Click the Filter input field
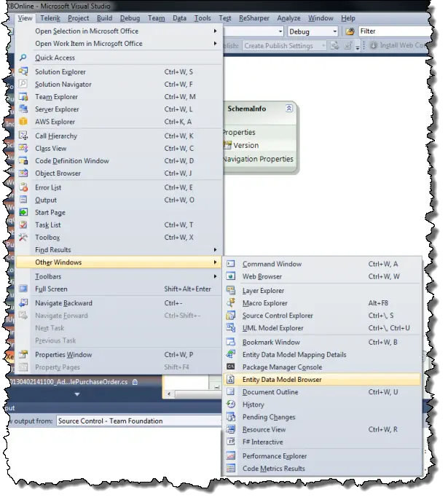 click(395, 31)
